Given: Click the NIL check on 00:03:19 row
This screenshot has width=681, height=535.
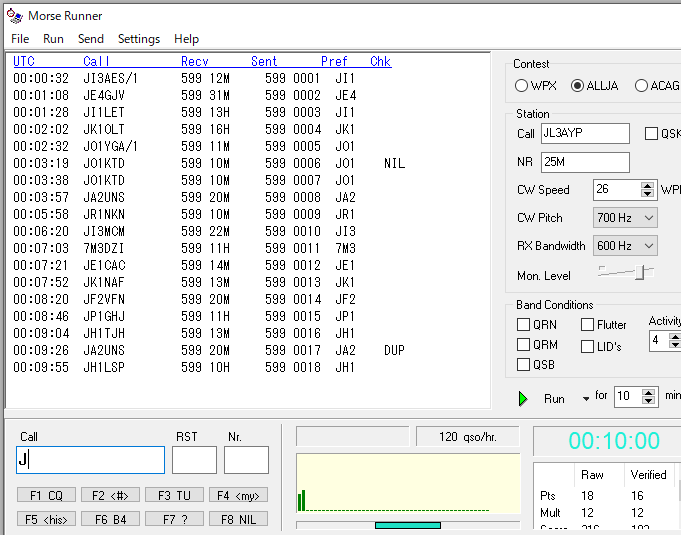Looking at the screenshot, I should click(x=394, y=163).
